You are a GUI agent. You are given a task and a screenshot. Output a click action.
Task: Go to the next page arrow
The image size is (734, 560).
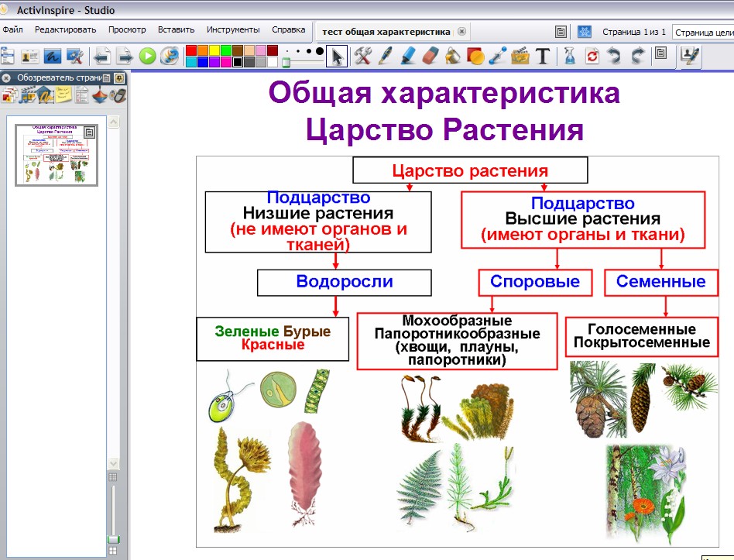125,57
